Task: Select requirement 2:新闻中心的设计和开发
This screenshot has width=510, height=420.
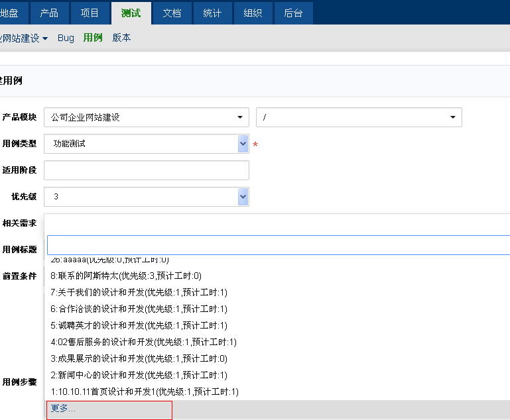Action: (x=139, y=375)
